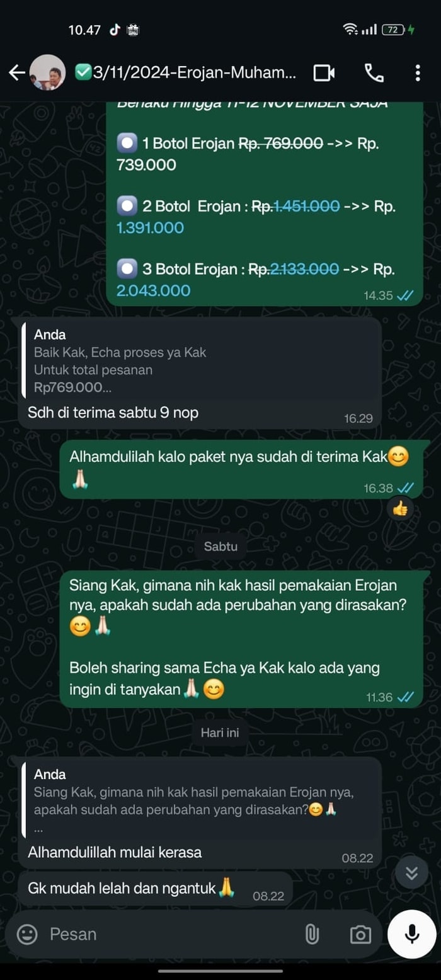Start a voice call
The height and width of the screenshot is (980, 441).
coord(374,73)
